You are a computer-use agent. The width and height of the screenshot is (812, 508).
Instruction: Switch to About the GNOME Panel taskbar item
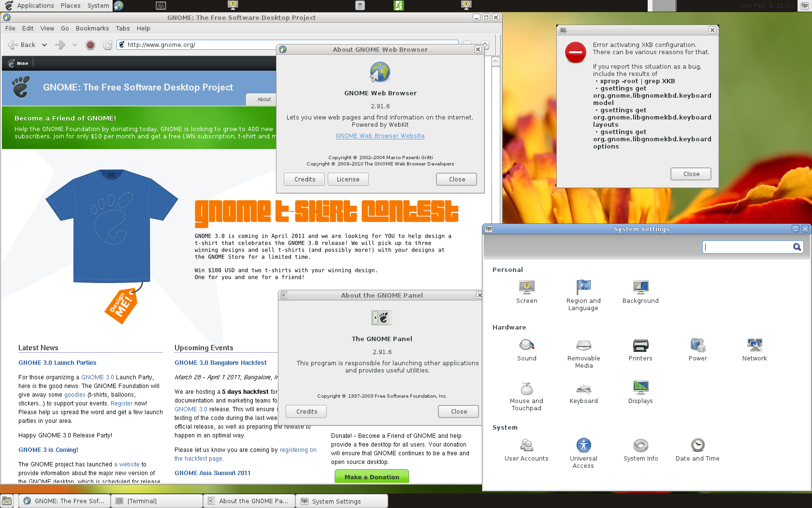[249, 501]
